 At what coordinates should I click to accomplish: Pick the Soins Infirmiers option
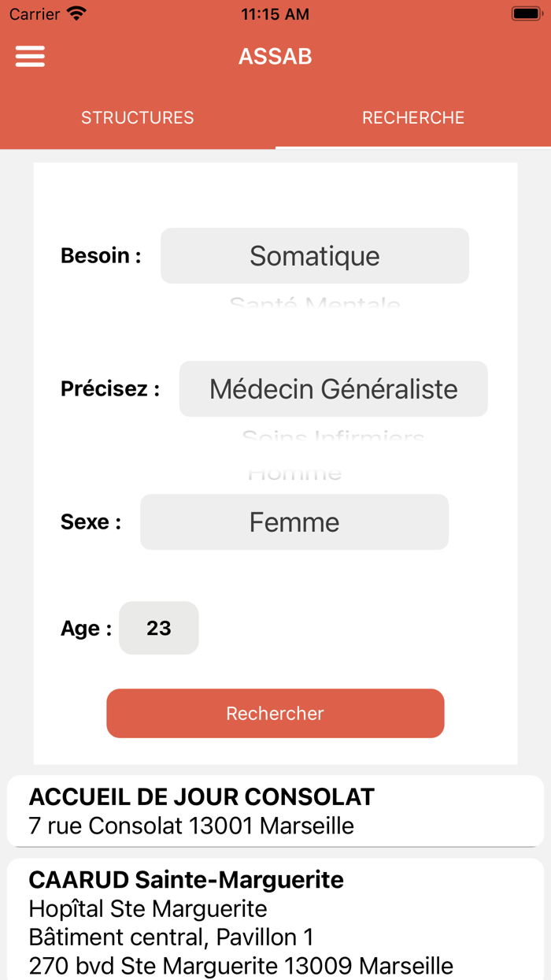tap(333, 436)
